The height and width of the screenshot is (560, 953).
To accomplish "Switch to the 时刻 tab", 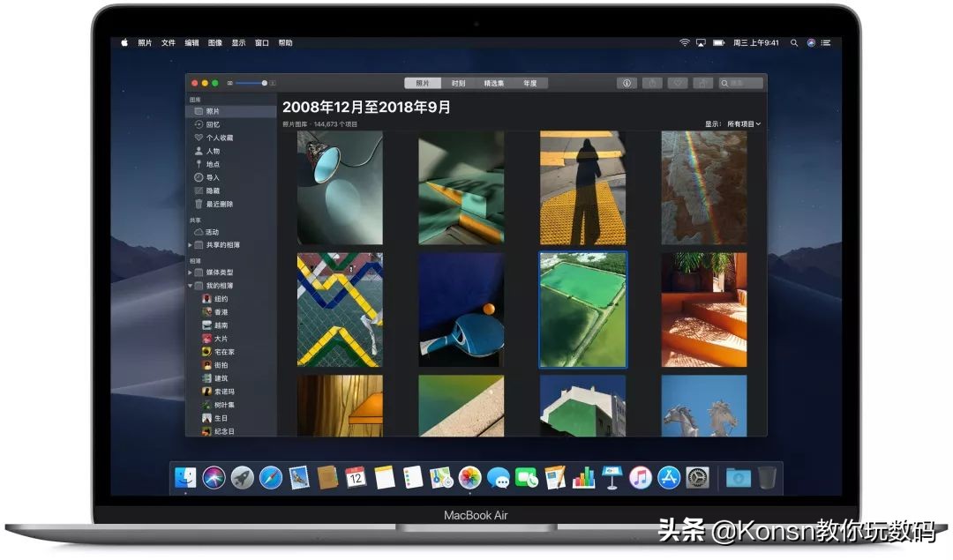I will 458,82.
